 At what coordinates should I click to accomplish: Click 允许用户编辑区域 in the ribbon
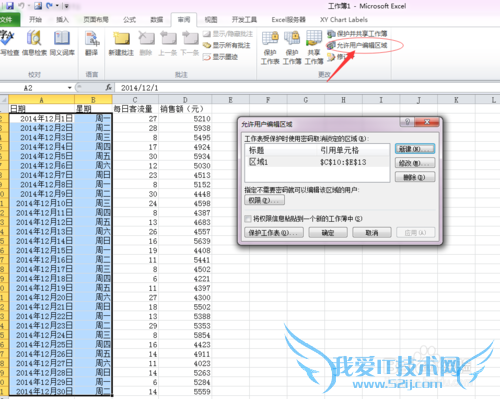[x=357, y=45]
